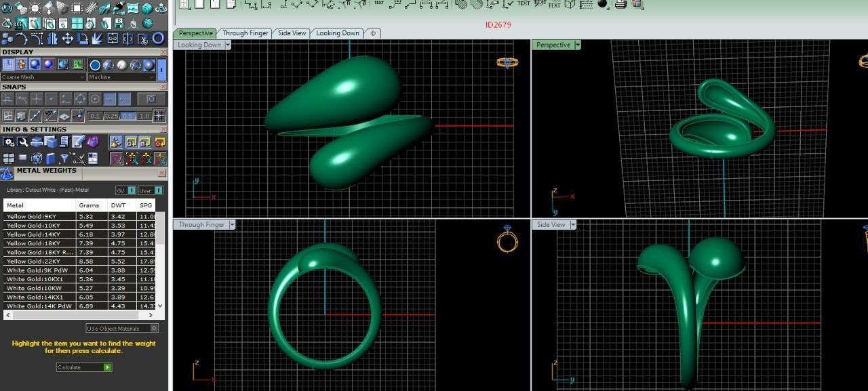Click the pencil notes icon

pos(79,141)
